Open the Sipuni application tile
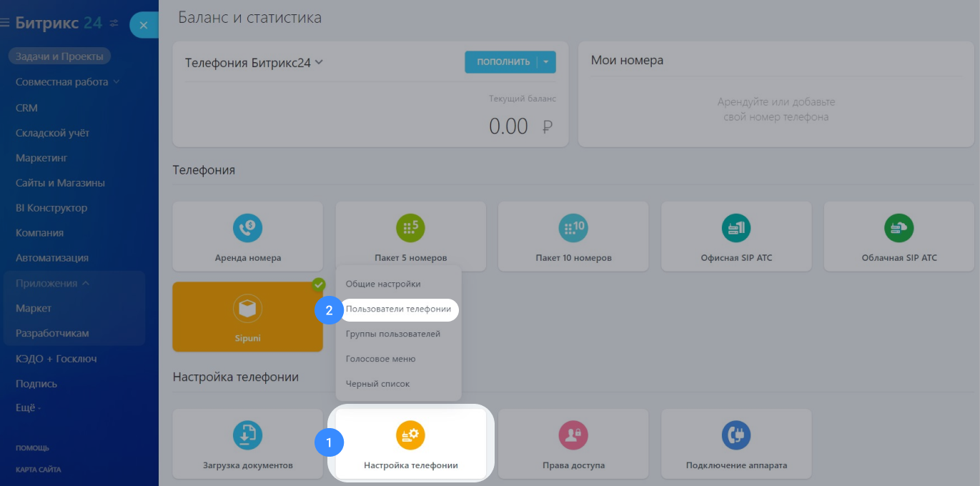 (247, 317)
